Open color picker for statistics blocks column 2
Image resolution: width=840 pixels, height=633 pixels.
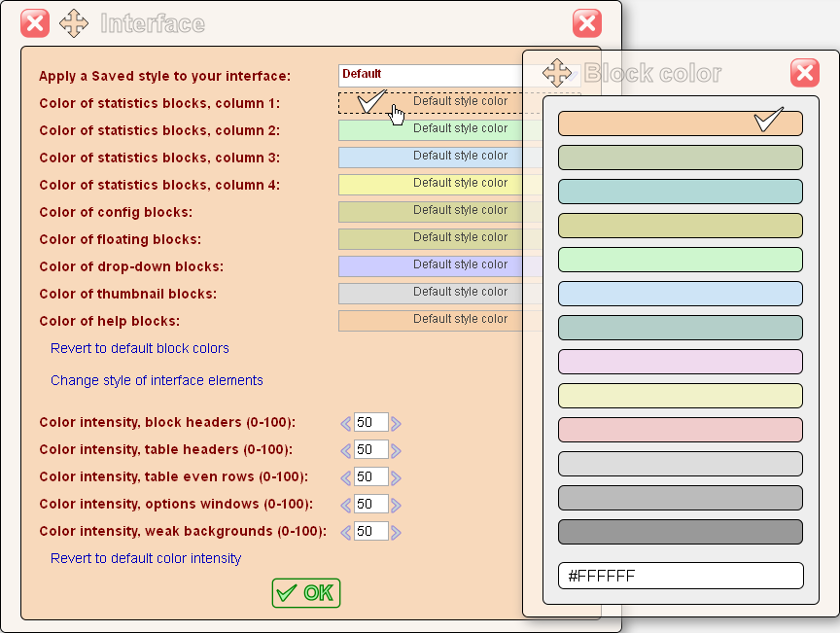click(428, 128)
